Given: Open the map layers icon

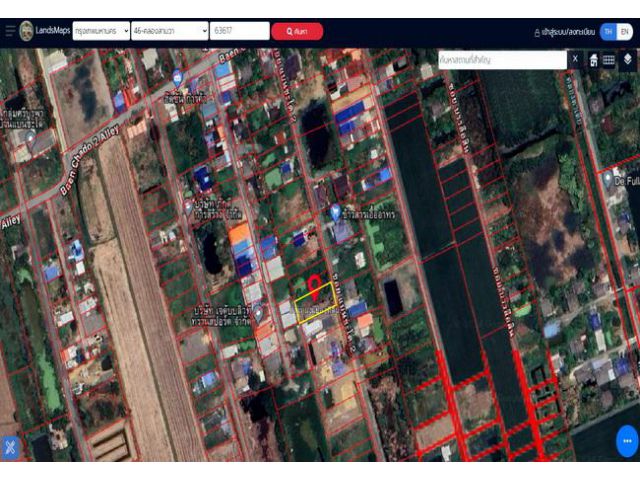Looking at the screenshot, I should point(627,60).
